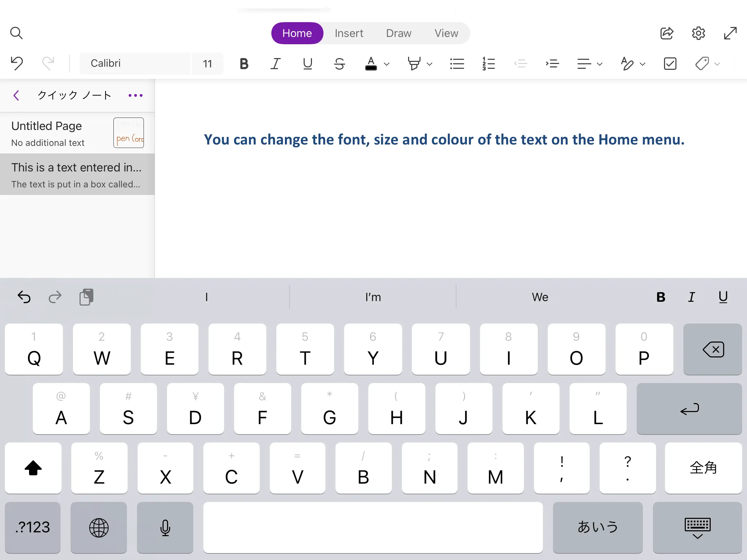Start a numbered list

(x=488, y=64)
